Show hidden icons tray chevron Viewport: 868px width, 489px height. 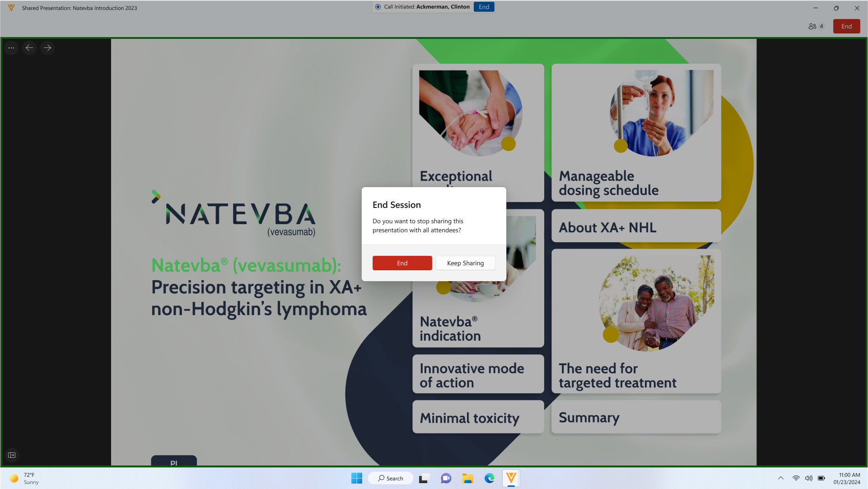(x=780, y=478)
